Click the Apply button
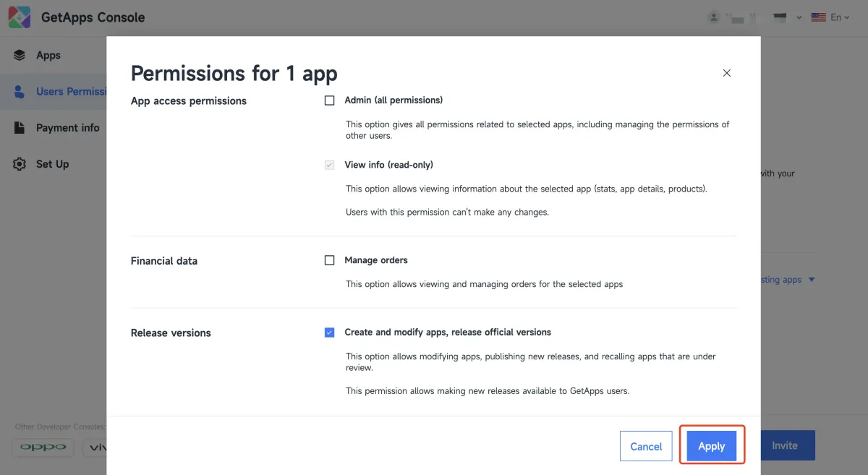Image resolution: width=868 pixels, height=475 pixels. click(712, 446)
